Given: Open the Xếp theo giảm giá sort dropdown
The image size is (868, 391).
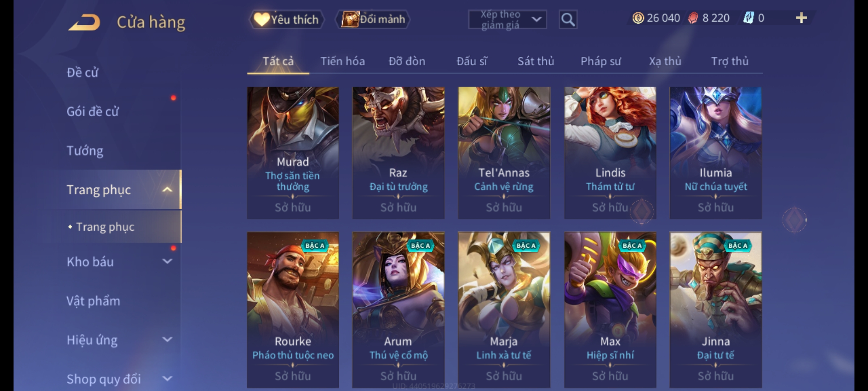Looking at the screenshot, I should [507, 20].
